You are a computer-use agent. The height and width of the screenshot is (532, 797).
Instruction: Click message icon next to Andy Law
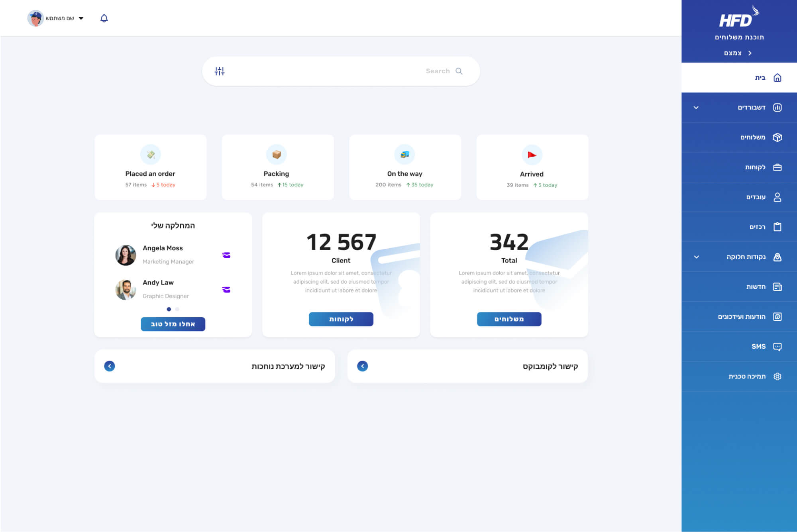click(226, 290)
